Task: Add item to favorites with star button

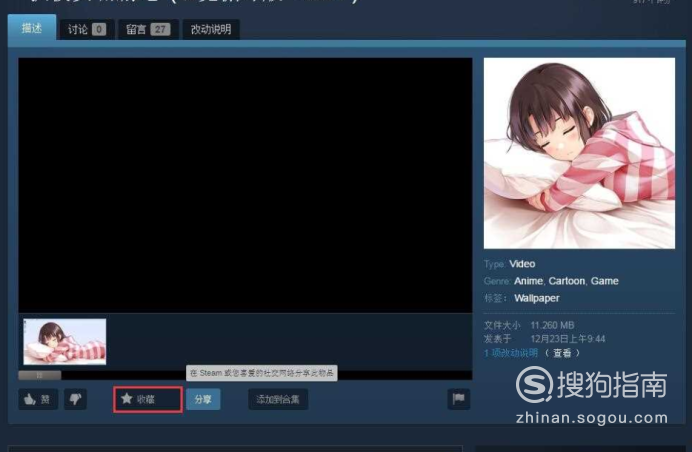Action: click(148, 399)
